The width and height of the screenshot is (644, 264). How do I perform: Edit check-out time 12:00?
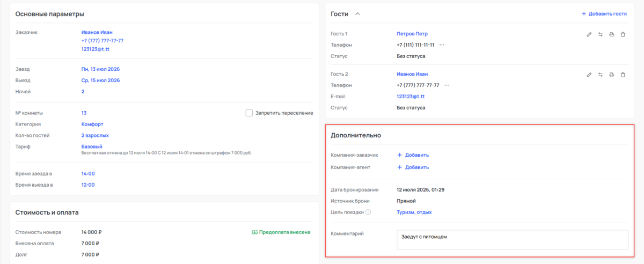tap(88, 185)
